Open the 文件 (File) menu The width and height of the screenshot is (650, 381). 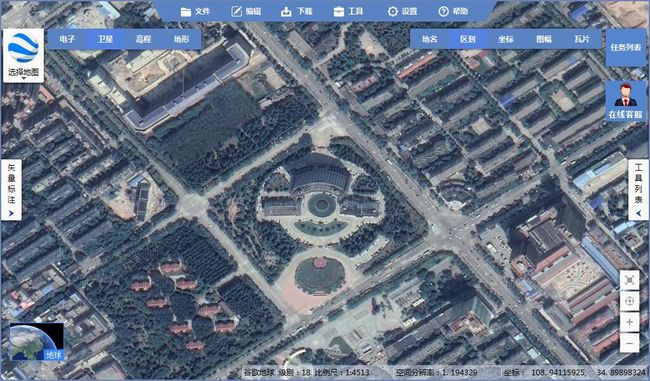coord(195,11)
